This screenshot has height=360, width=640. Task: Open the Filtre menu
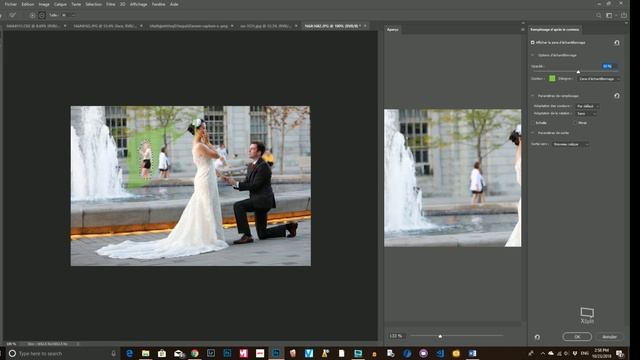(111, 4)
